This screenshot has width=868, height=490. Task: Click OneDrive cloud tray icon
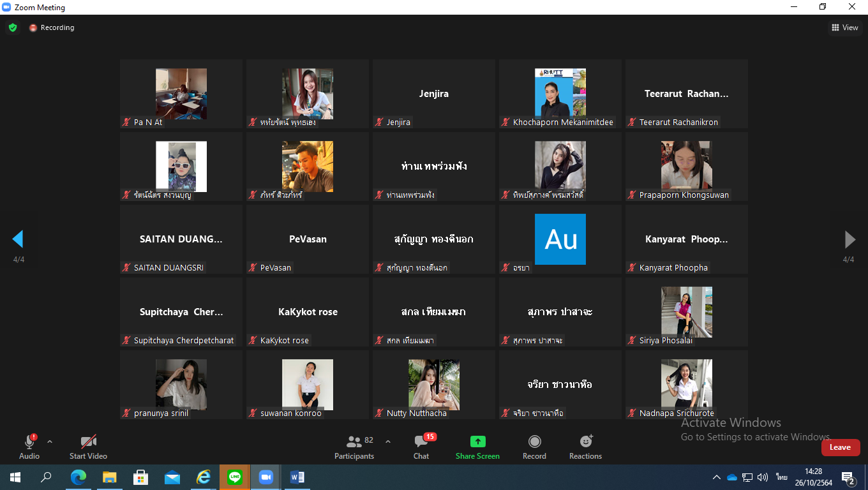(x=732, y=477)
